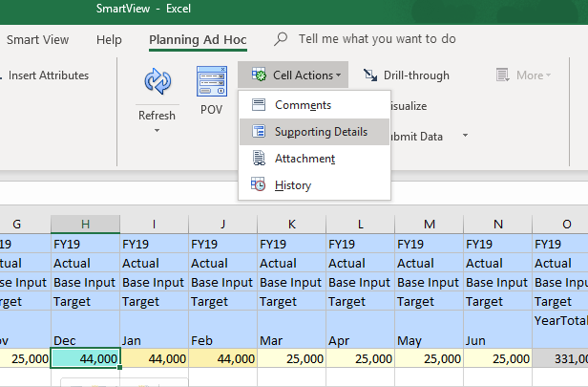Expand the Refresh dropdown arrow
Screen dimensions: 588x387
click(x=157, y=131)
